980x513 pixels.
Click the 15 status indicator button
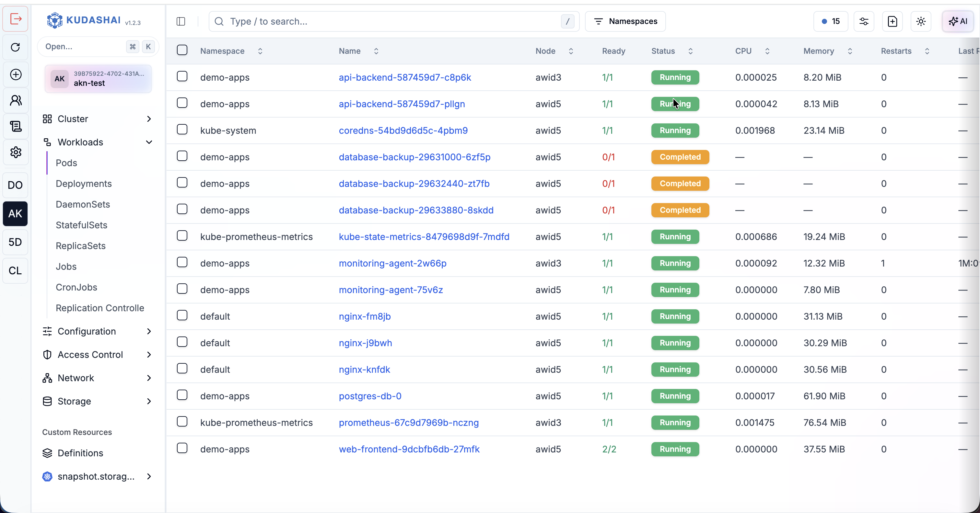[831, 21]
